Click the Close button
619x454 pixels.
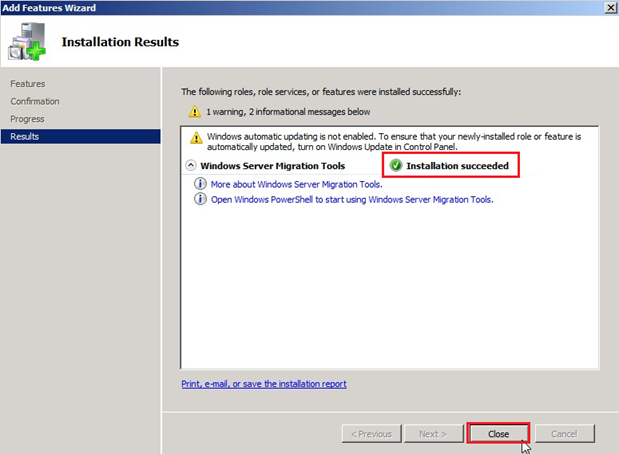click(498, 433)
